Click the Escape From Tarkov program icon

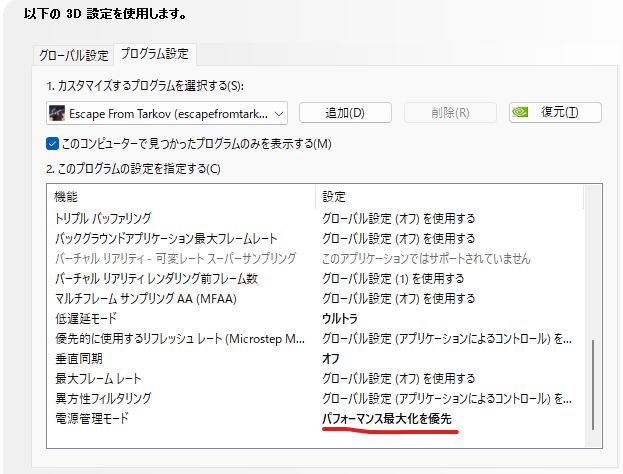coord(60,113)
